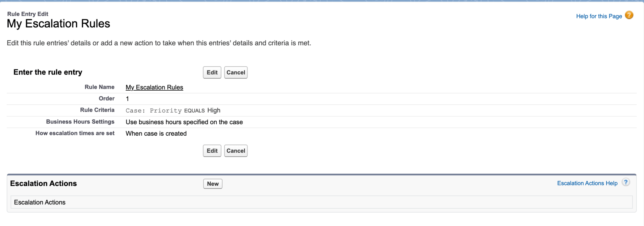Click the business hours specified on case value
644x226 pixels.
[184, 122]
